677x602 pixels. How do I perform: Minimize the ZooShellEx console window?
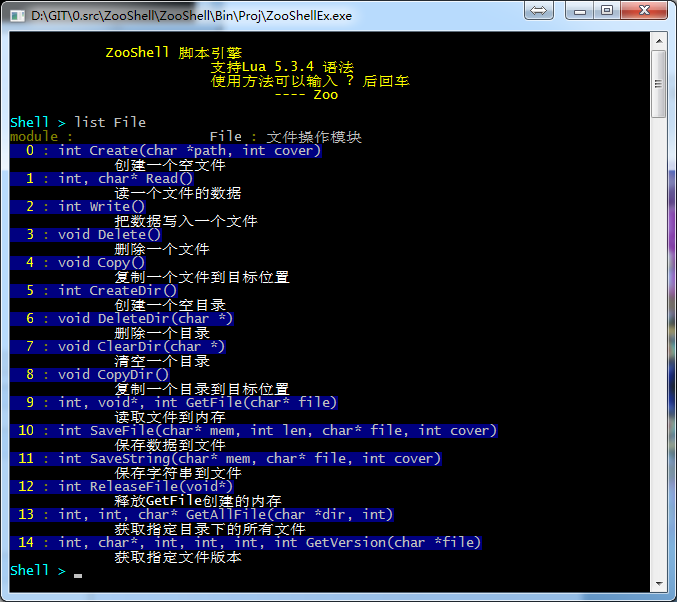579,10
